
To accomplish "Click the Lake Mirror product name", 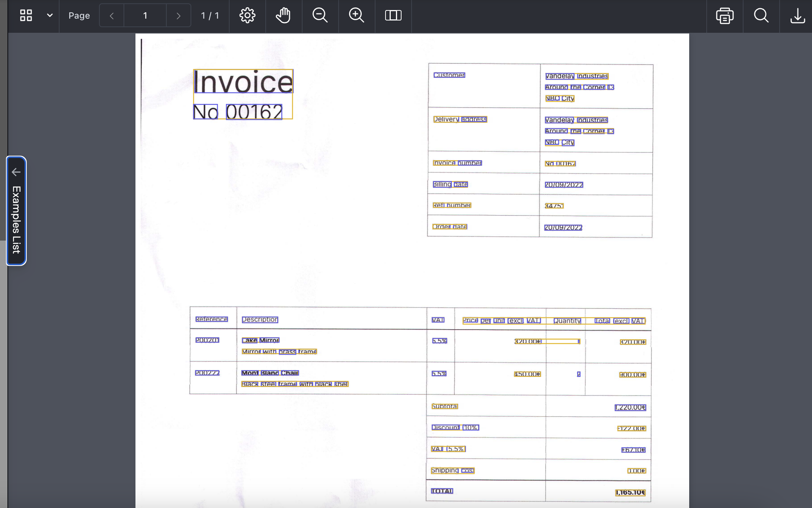I will coord(260,340).
